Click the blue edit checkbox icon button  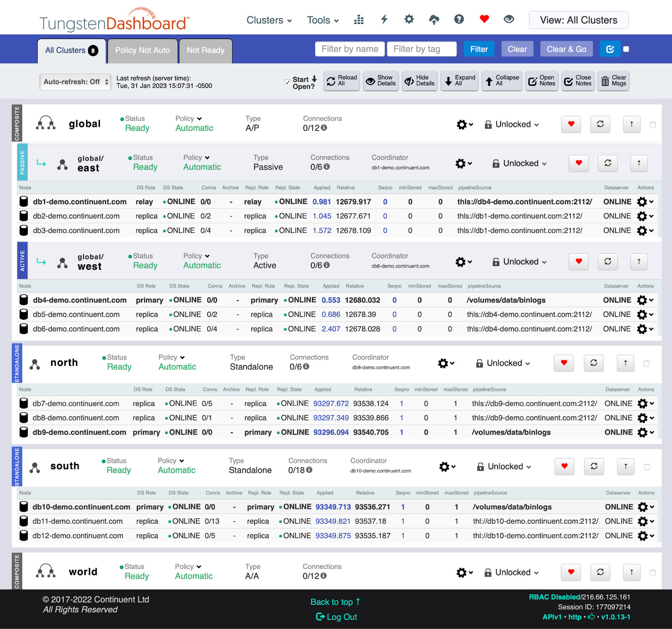[x=610, y=49]
